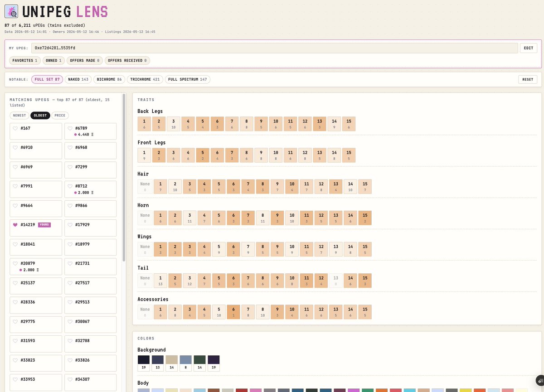Sort matching uPEGs by Newest
Viewport: 544px width, 392px height.
[x=19, y=116]
